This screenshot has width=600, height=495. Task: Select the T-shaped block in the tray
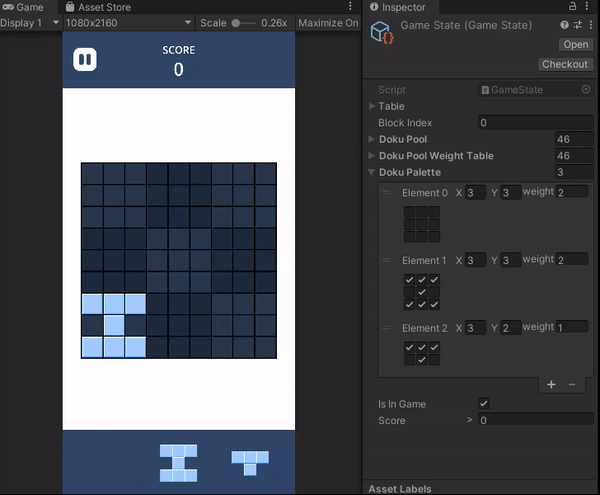coord(250,463)
